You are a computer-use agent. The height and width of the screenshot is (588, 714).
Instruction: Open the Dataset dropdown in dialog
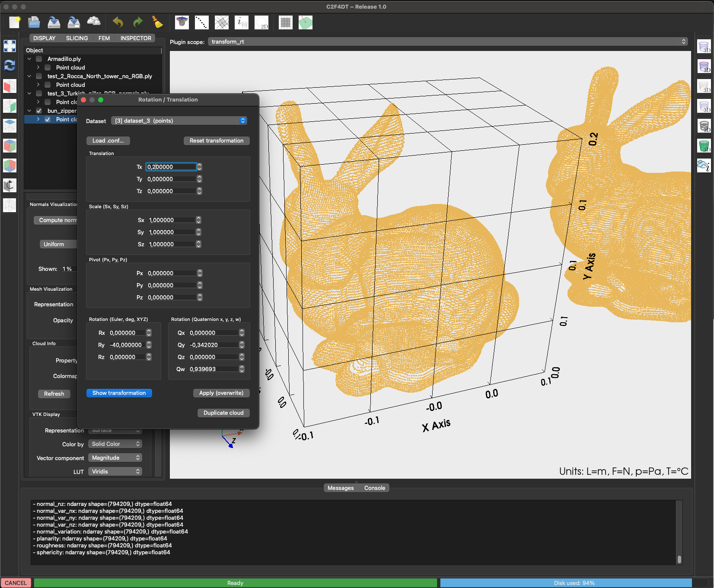[x=179, y=121]
